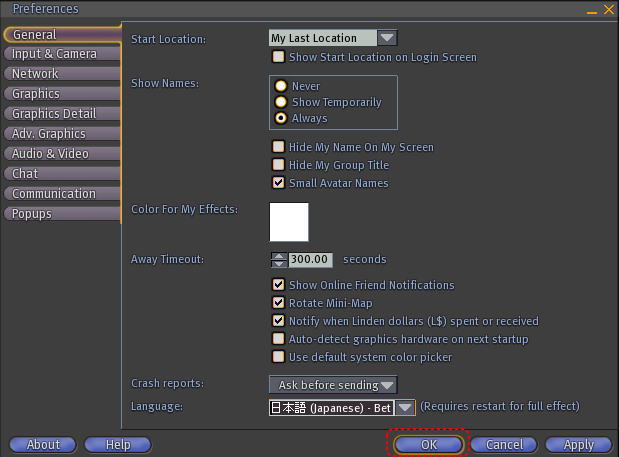Apply the preference changes
Screen dimensions: 619x457
click(578, 445)
